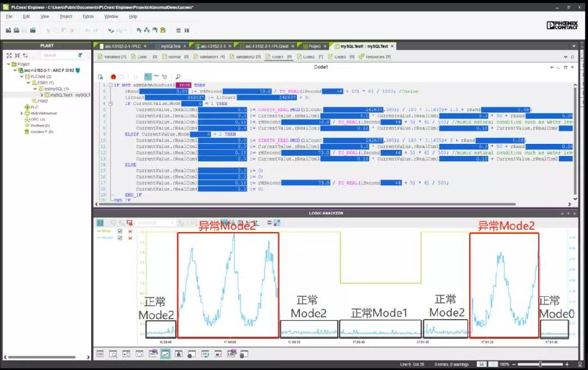588x370 pixels.
Task: Click the filter icon beside PLANT search
Action: [x=80, y=56]
